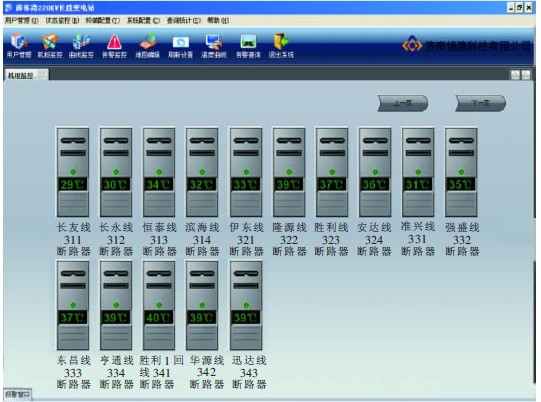Open the 曲线监控 curve monitoring icon
The width and height of the screenshot is (541, 402).
click(x=81, y=45)
